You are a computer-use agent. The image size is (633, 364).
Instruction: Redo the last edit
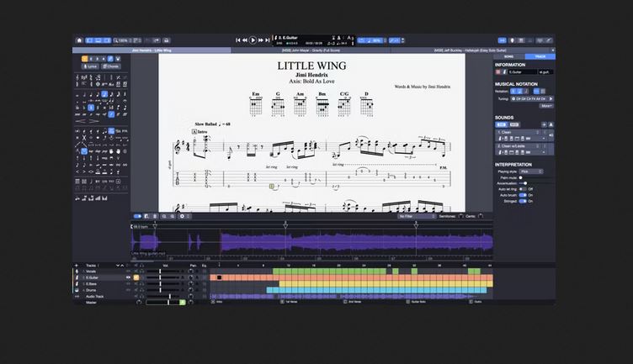157,40
